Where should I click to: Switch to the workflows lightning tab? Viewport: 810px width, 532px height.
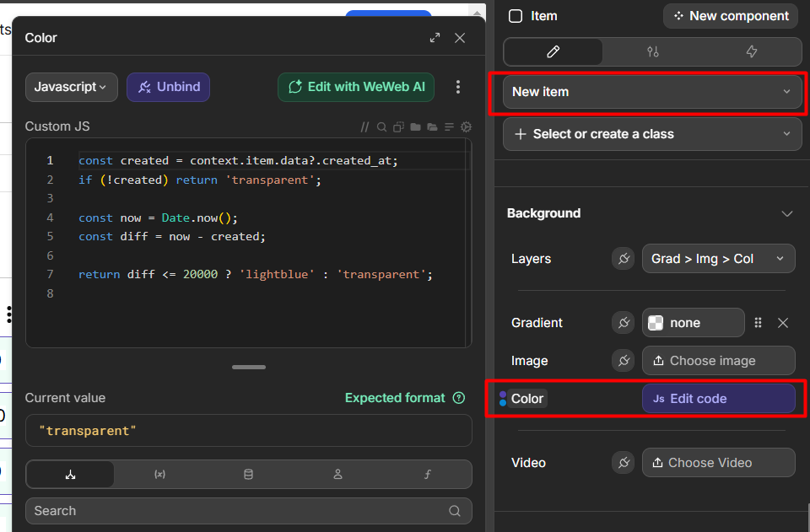pyautogui.click(x=752, y=51)
